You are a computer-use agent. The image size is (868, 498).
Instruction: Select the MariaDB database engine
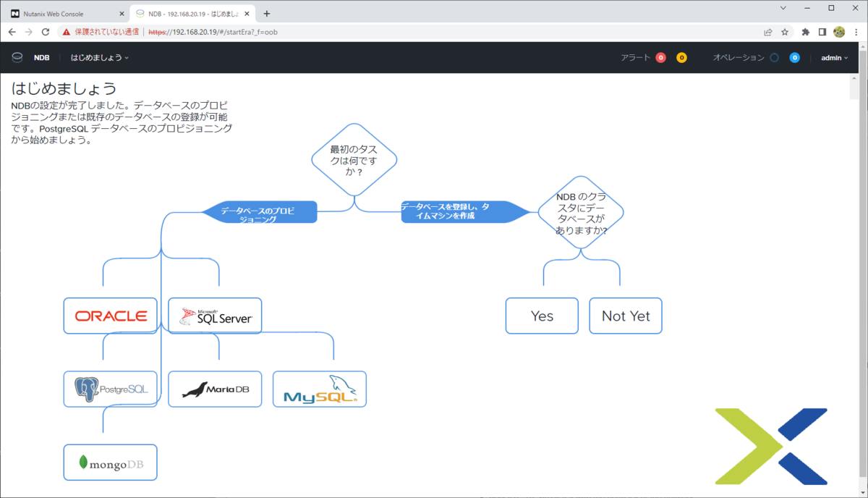click(x=215, y=389)
